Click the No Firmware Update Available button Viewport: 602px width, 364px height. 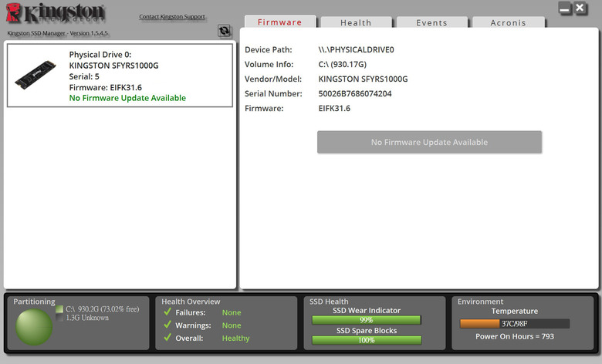coord(429,142)
